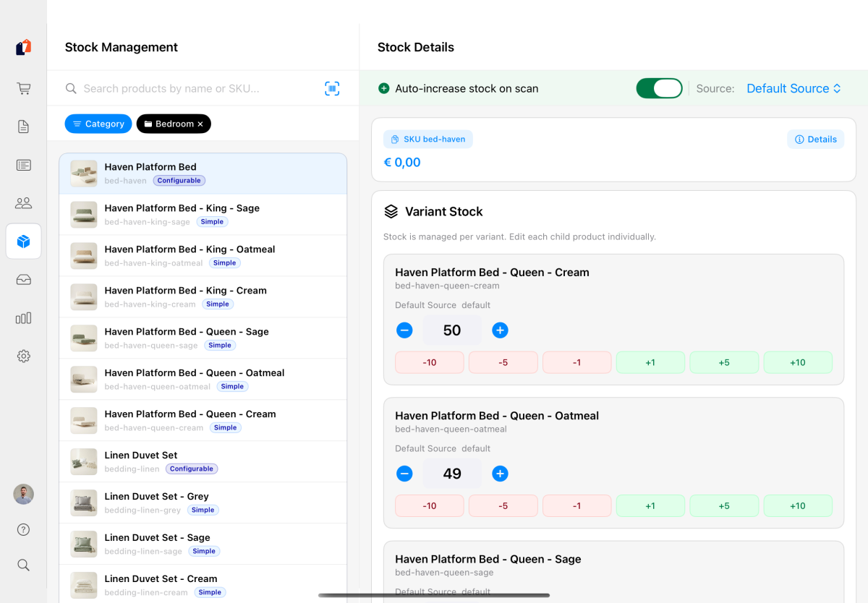The image size is (868, 603).
Task: Click +10 for Queen - Cream variant
Action: point(797,362)
